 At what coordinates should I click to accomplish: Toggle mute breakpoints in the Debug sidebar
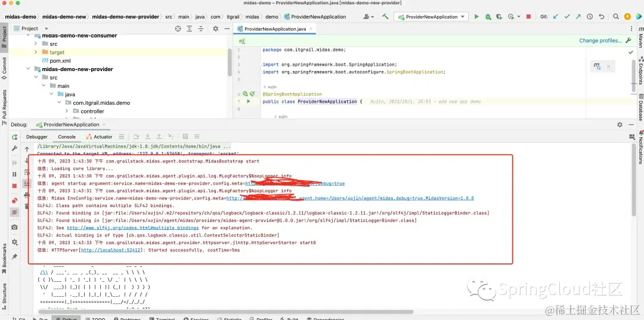pyautogui.click(x=14, y=212)
